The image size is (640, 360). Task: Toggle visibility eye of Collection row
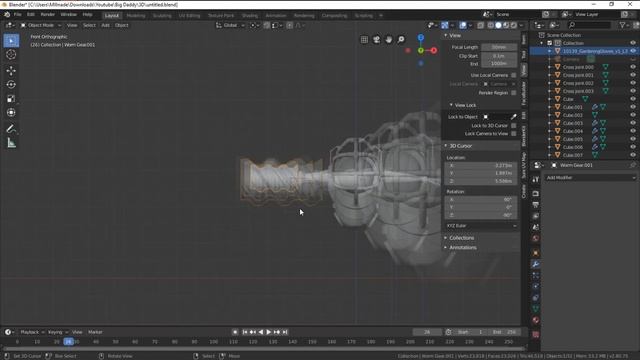coord(633,43)
